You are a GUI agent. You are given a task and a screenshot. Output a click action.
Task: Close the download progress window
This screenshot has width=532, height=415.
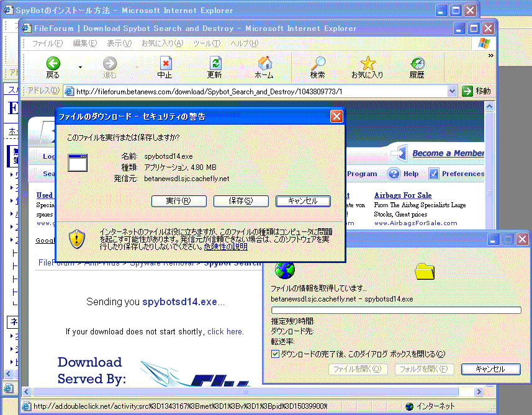(x=523, y=239)
